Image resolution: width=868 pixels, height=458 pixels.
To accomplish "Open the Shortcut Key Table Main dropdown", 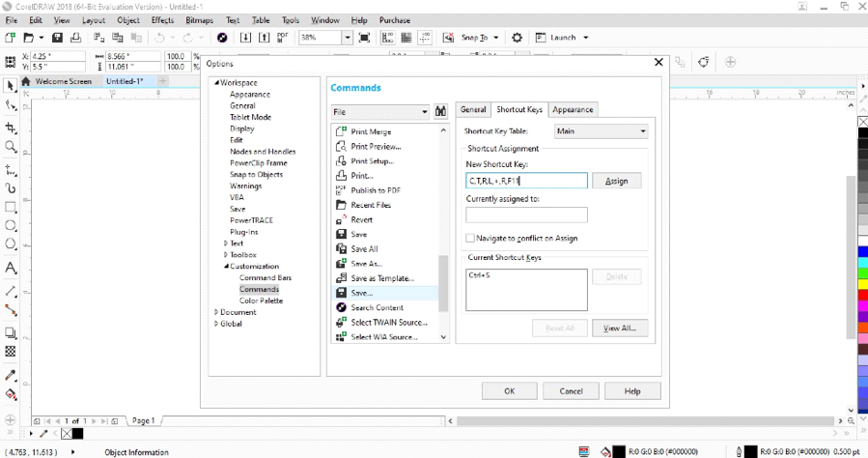I will coord(601,131).
